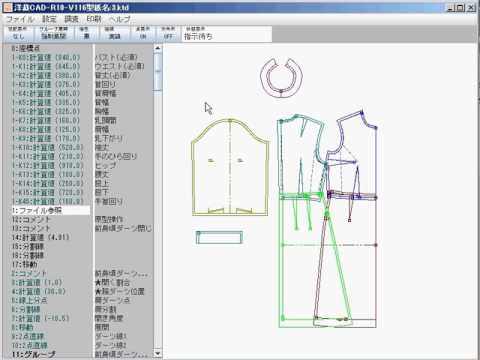Select the 1-K2 計算値 row
The image size is (480, 360).
click(x=46, y=76)
